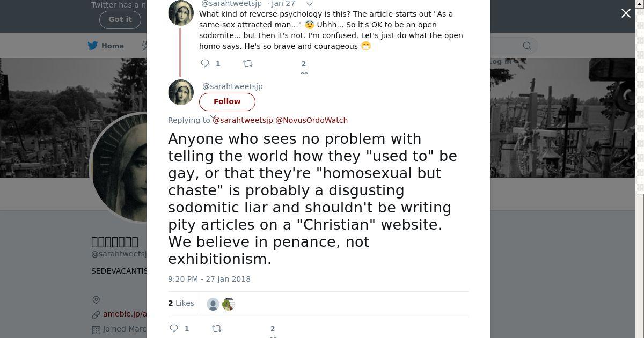Expand the small chevron above Replying to
The width and height of the screenshot is (644, 338).
[213, 116]
